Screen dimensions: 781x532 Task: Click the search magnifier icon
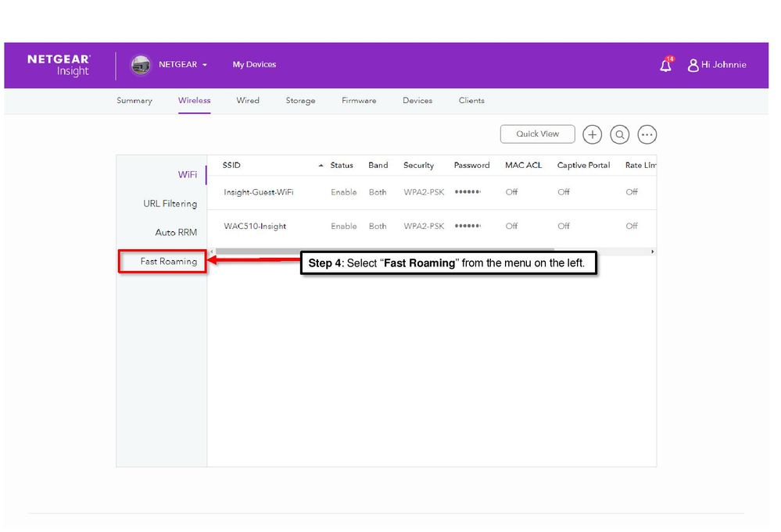tap(620, 134)
